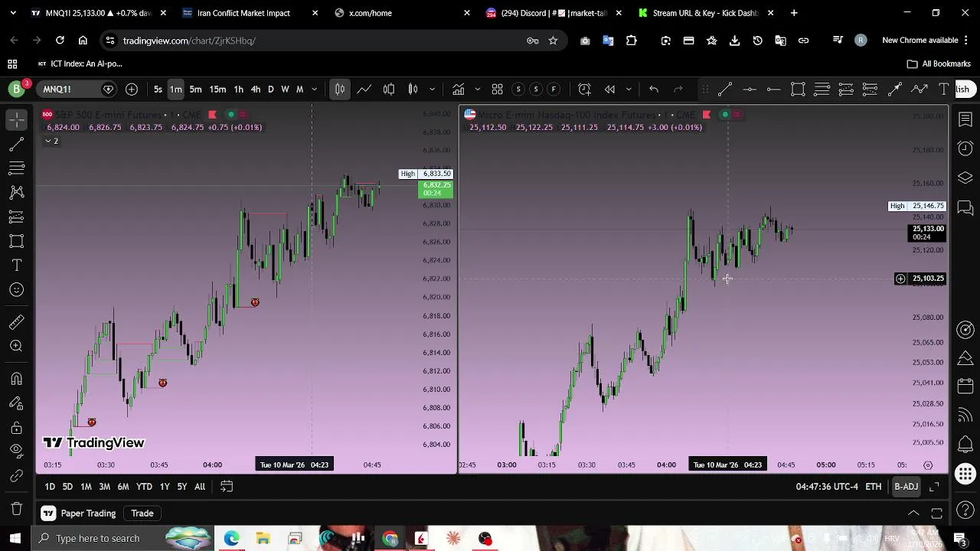
Task: Open the Fibonacci retracement tools
Action: coord(16,168)
